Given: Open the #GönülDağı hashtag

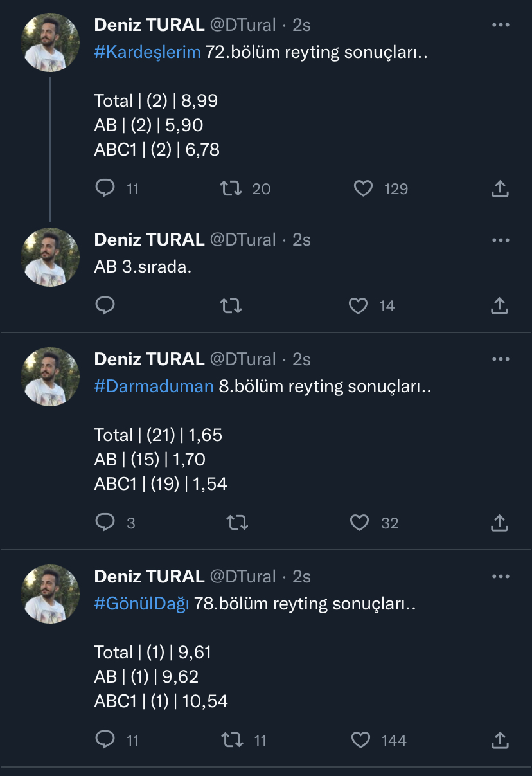Looking at the screenshot, I should tap(141, 604).
